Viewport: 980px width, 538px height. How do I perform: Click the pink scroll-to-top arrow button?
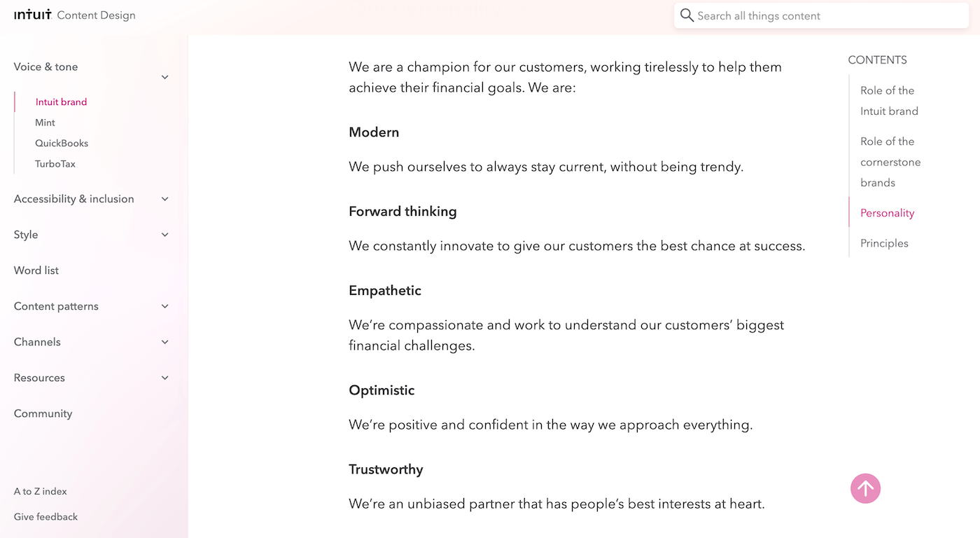click(865, 488)
